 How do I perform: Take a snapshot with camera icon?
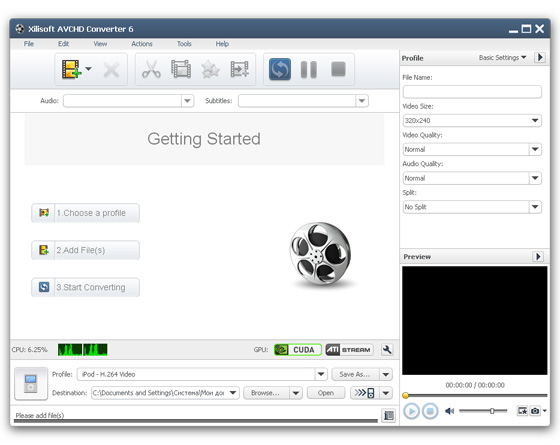535,411
